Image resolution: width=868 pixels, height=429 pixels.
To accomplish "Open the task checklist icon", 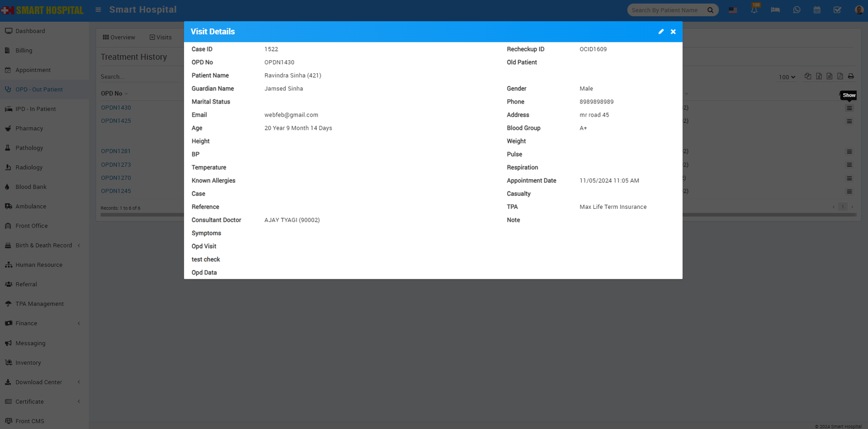I will point(838,10).
